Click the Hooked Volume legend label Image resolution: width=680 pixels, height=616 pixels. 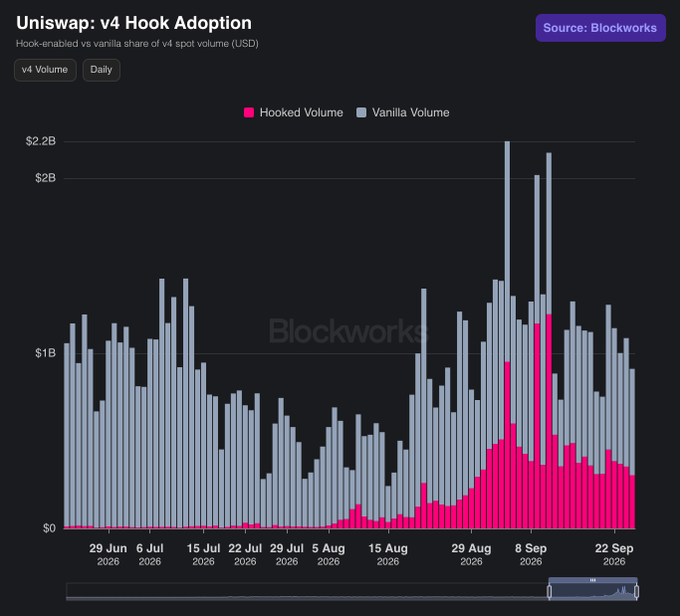pyautogui.click(x=301, y=113)
